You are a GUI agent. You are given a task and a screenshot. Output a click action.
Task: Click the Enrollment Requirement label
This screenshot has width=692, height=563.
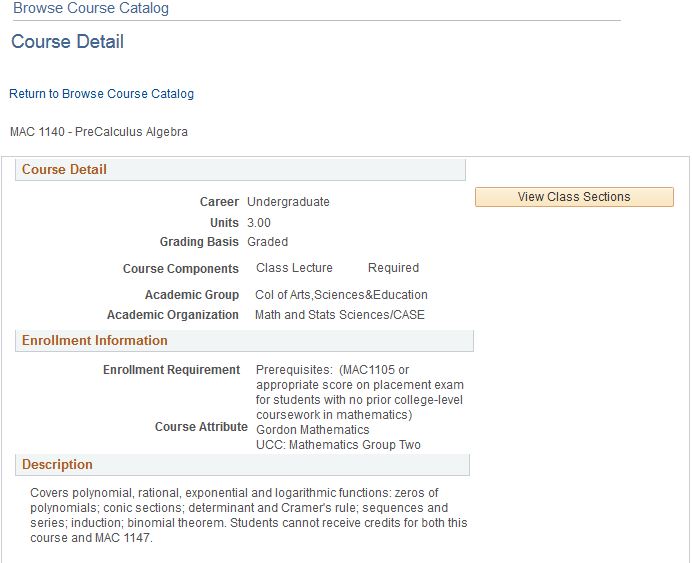(171, 370)
